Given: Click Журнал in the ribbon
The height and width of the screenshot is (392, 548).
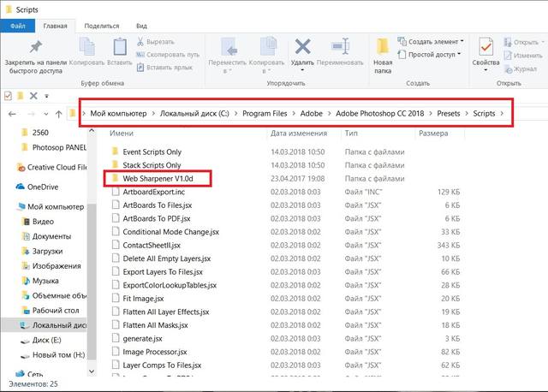Looking at the screenshot, I should tap(520, 69).
